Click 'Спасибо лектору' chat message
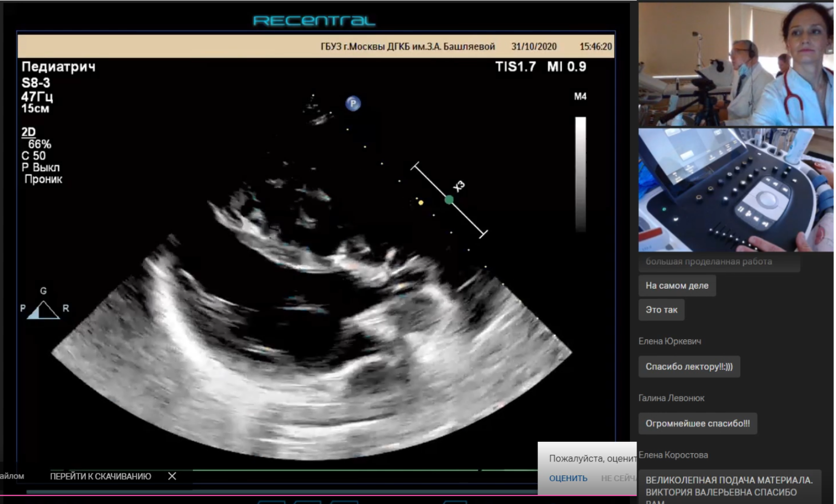 tap(689, 366)
